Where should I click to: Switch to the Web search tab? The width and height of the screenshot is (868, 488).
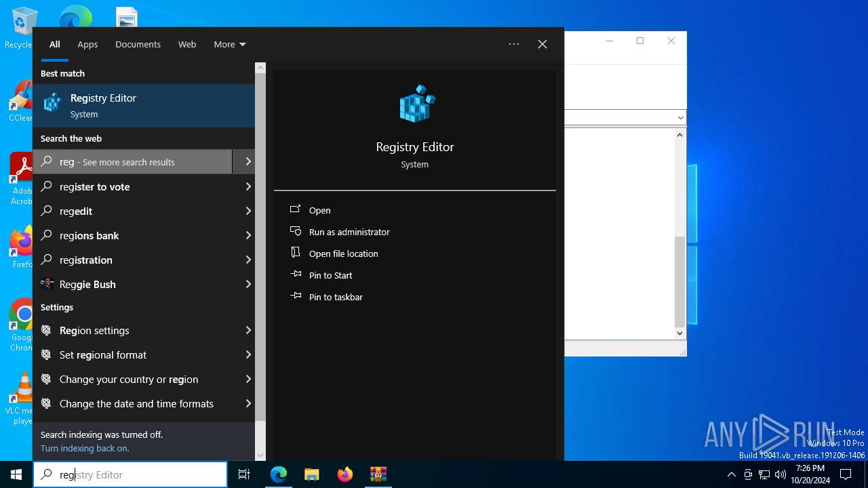(x=187, y=44)
